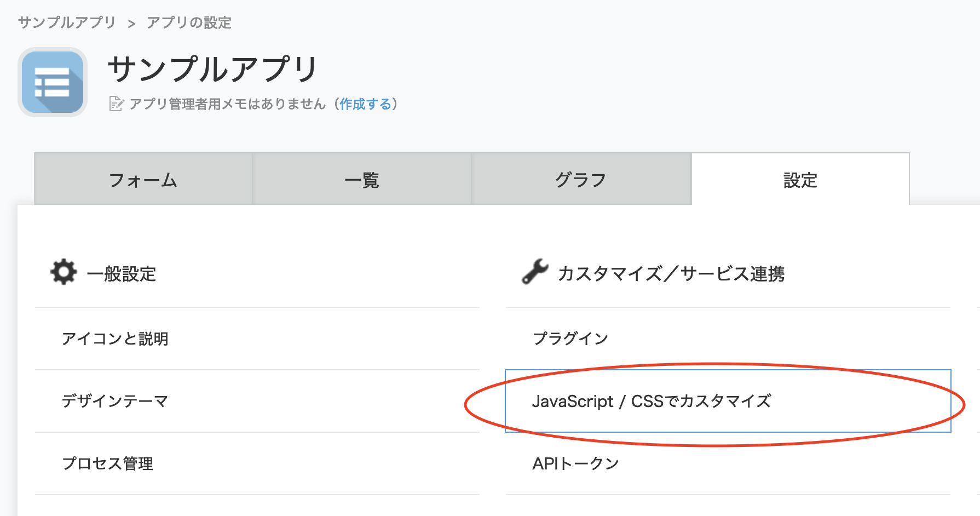Open the APIトークン settings
The height and width of the screenshot is (516, 980).
pos(575,464)
